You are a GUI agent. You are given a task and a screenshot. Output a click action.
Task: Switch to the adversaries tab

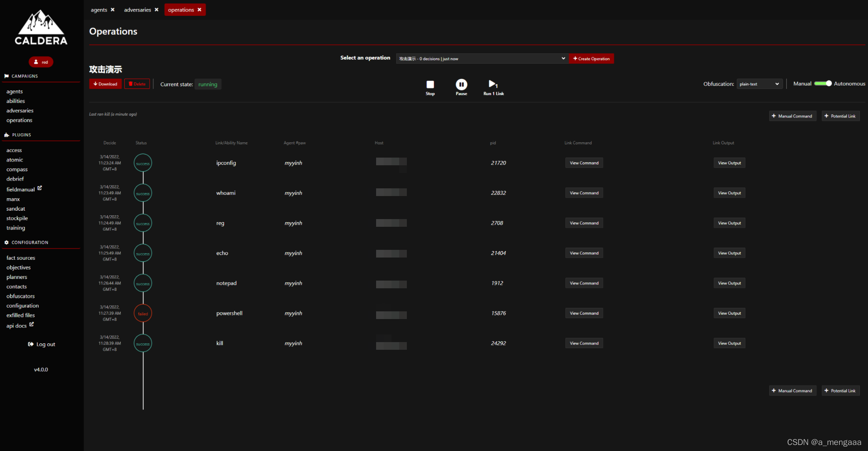(138, 10)
